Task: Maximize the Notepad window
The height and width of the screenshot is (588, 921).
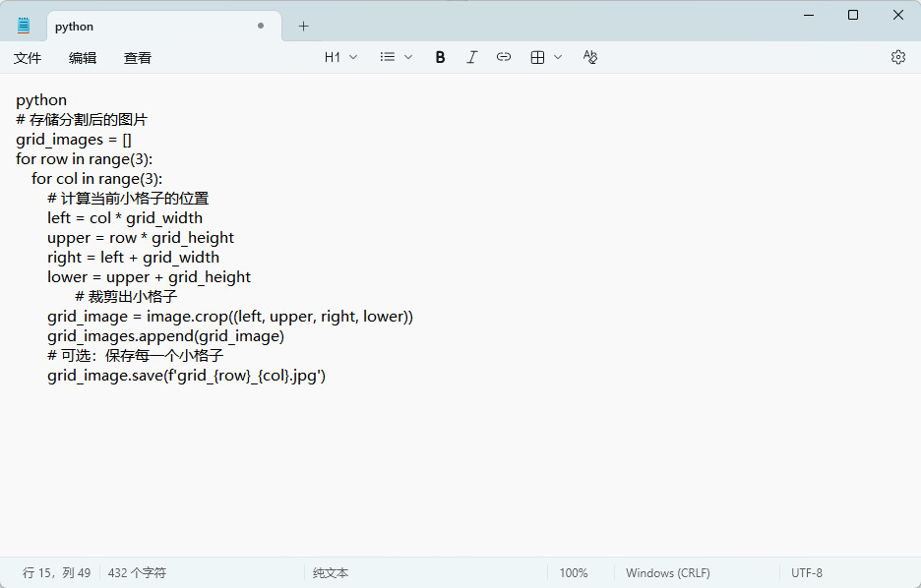Action: (853, 15)
